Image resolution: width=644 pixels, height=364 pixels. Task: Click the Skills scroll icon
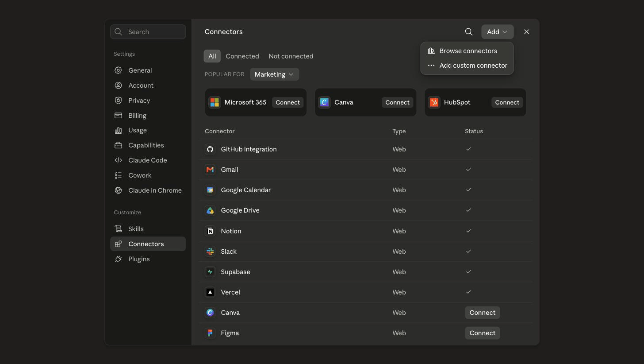tap(118, 229)
